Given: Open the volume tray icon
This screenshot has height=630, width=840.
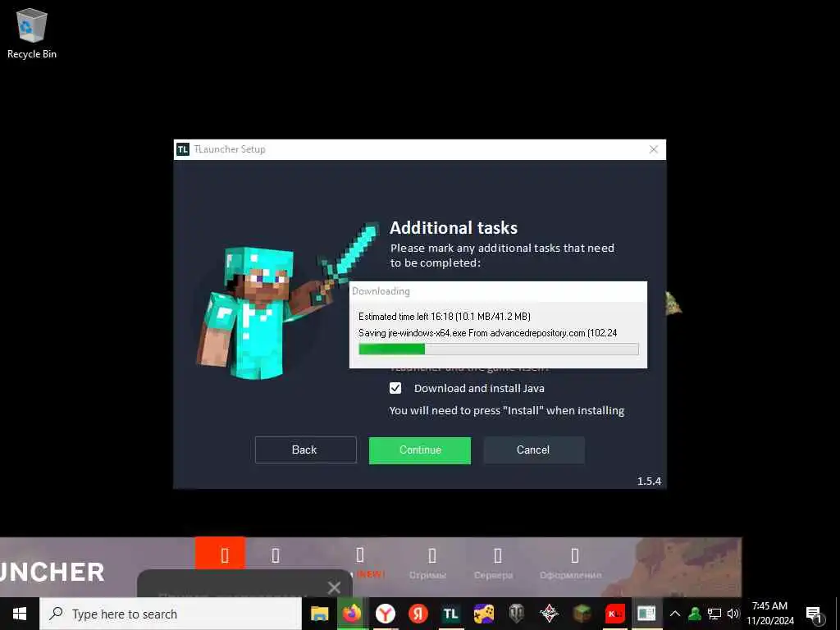Looking at the screenshot, I should [733, 614].
